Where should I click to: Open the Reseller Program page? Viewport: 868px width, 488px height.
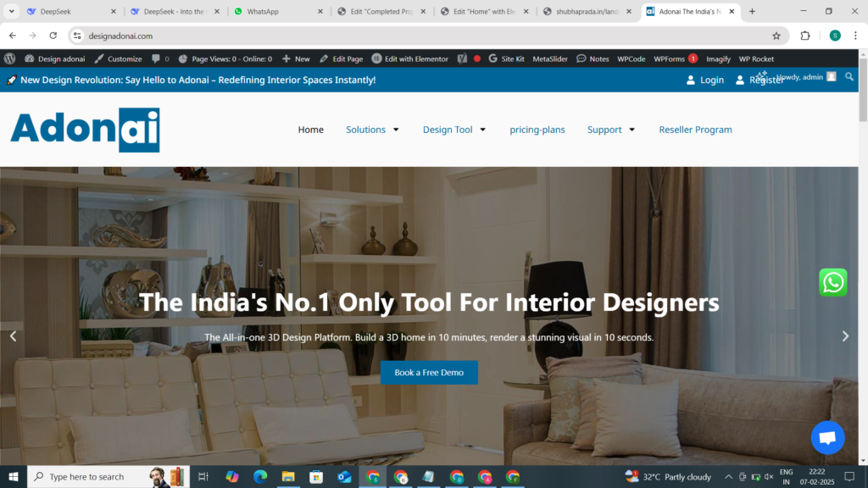(695, 130)
